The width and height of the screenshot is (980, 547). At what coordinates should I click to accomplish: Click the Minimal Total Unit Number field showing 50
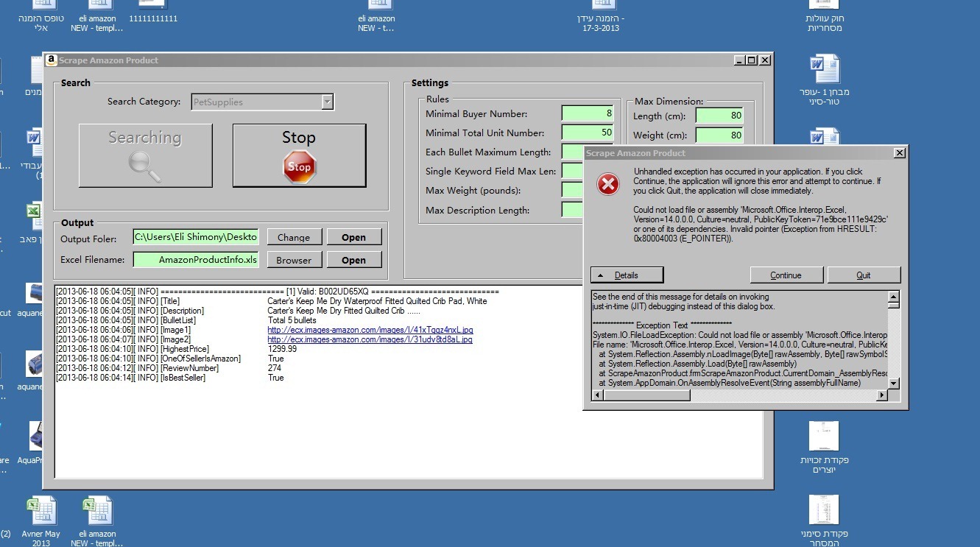click(x=588, y=133)
